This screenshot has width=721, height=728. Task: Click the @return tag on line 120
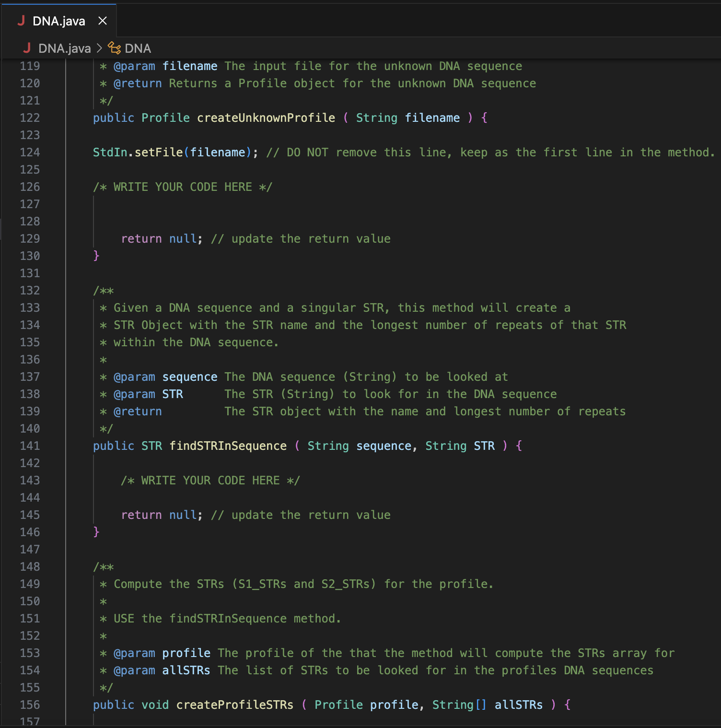[138, 83]
